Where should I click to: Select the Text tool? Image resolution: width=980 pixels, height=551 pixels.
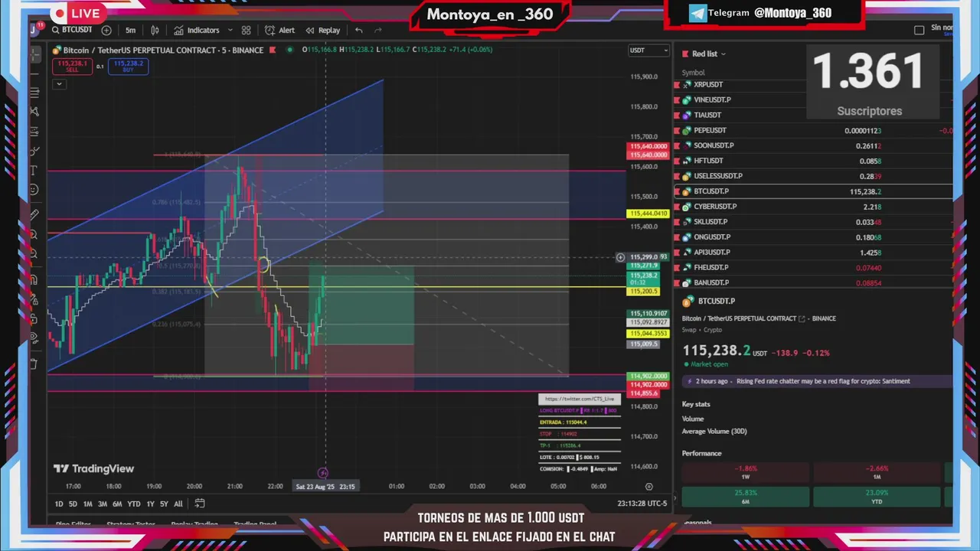pyautogui.click(x=34, y=170)
